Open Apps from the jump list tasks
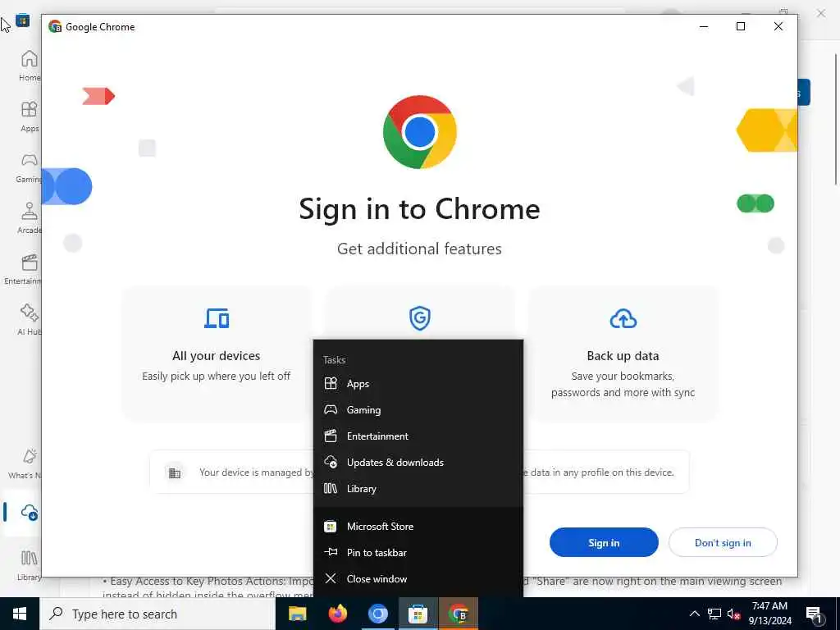 click(418, 384)
